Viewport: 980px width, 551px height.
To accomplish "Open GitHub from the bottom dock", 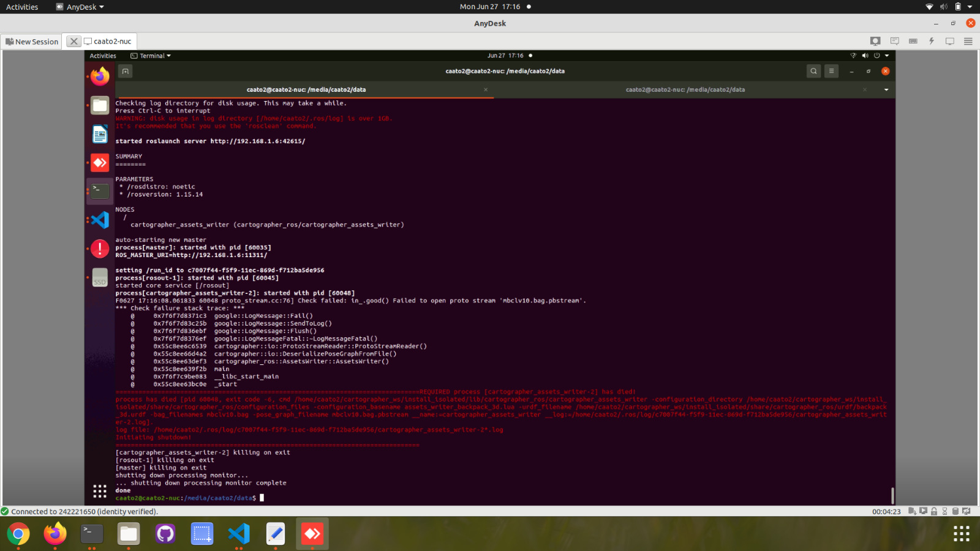I will coord(165,533).
